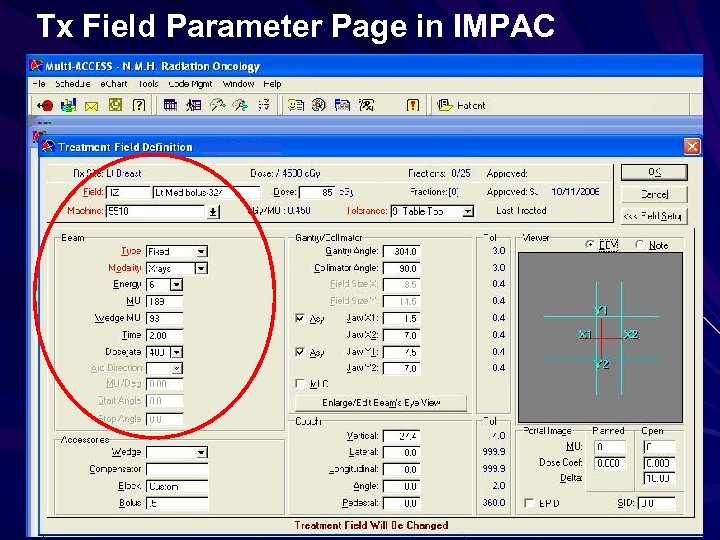Click the MU input field showing 189
Image resolution: width=720 pixels, height=540 pixels.
(x=164, y=301)
